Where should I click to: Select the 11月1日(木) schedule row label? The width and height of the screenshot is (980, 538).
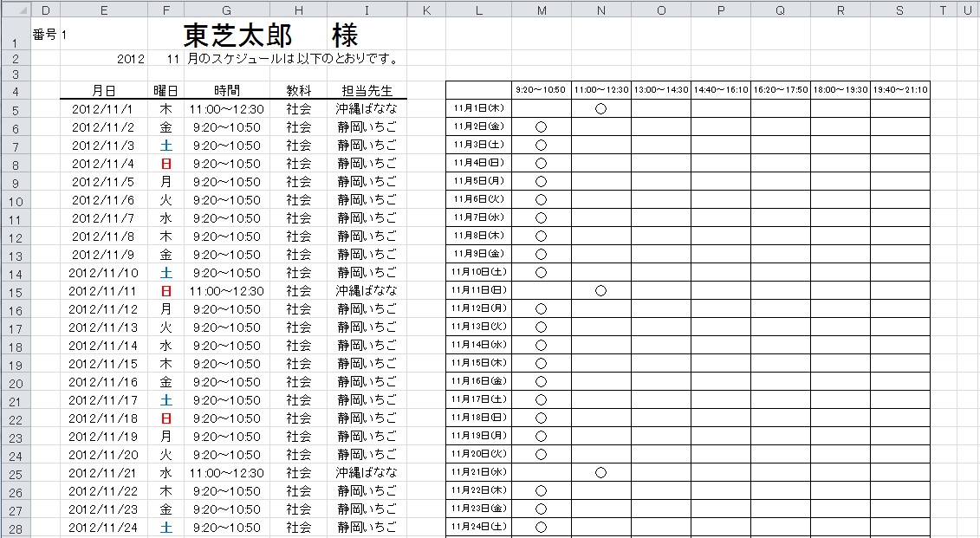478,109
